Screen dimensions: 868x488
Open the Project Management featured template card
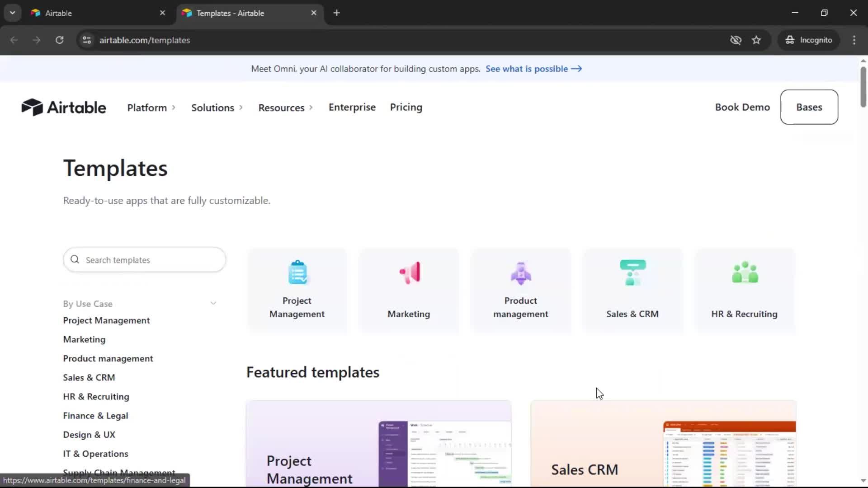(x=379, y=444)
